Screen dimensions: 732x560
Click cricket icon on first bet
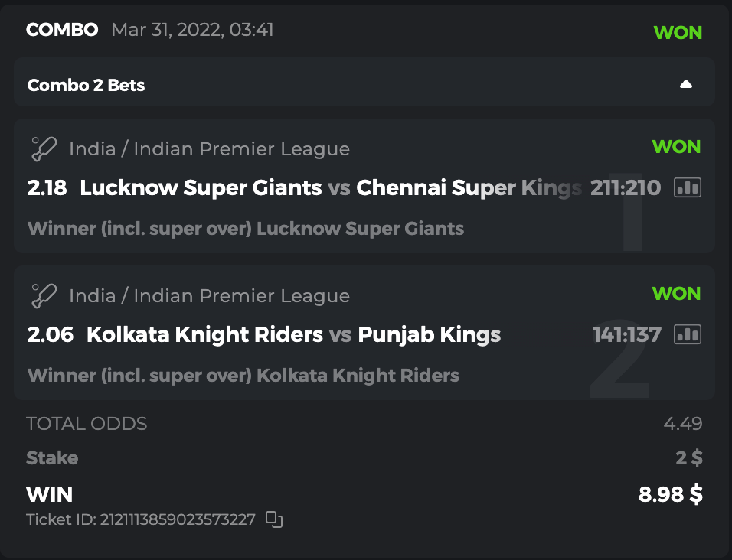43,148
